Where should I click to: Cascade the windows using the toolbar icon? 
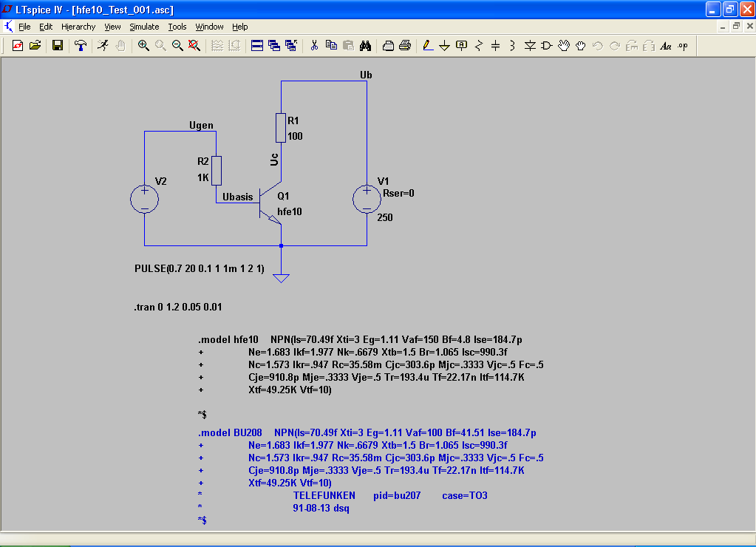point(274,46)
